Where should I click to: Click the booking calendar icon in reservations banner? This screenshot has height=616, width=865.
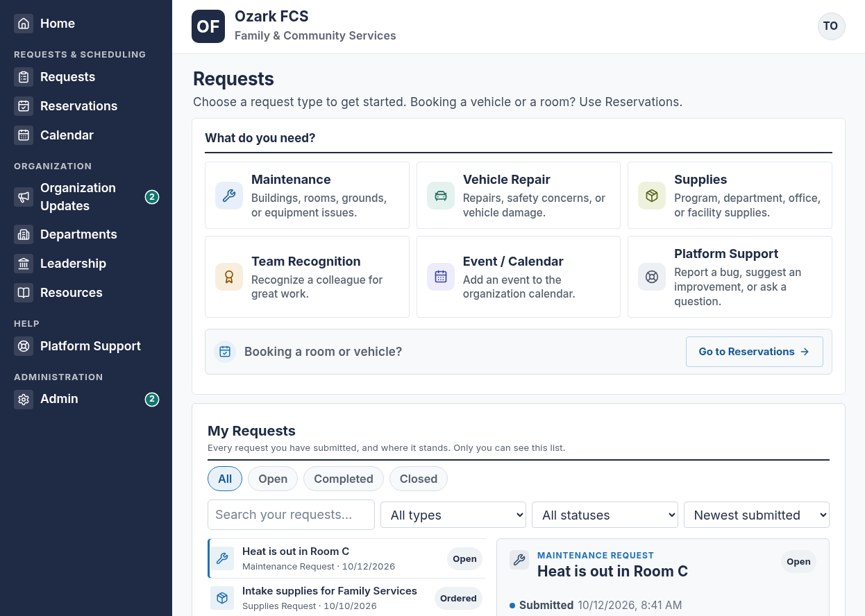225,352
